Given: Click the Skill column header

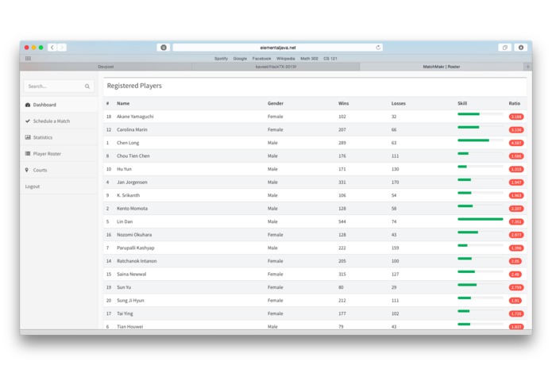Looking at the screenshot, I should tap(462, 103).
